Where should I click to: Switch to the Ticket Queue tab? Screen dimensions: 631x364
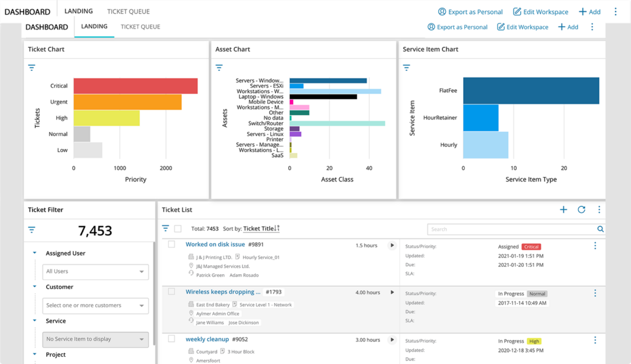140,26
